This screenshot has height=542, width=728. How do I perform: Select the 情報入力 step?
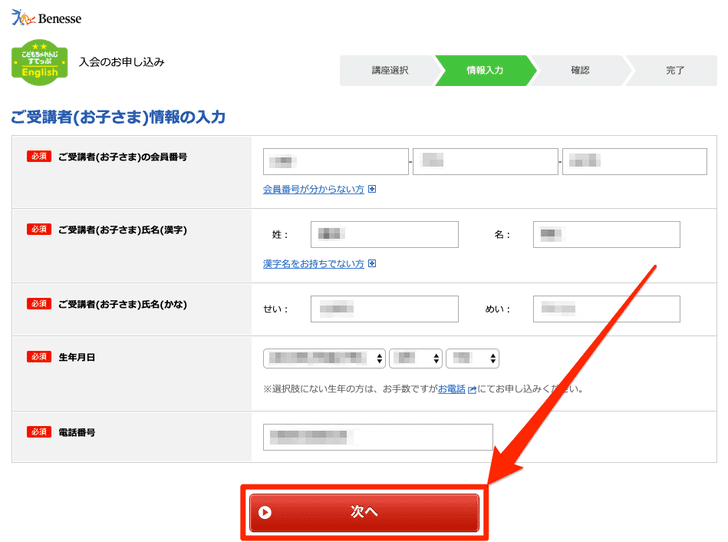[x=485, y=70]
